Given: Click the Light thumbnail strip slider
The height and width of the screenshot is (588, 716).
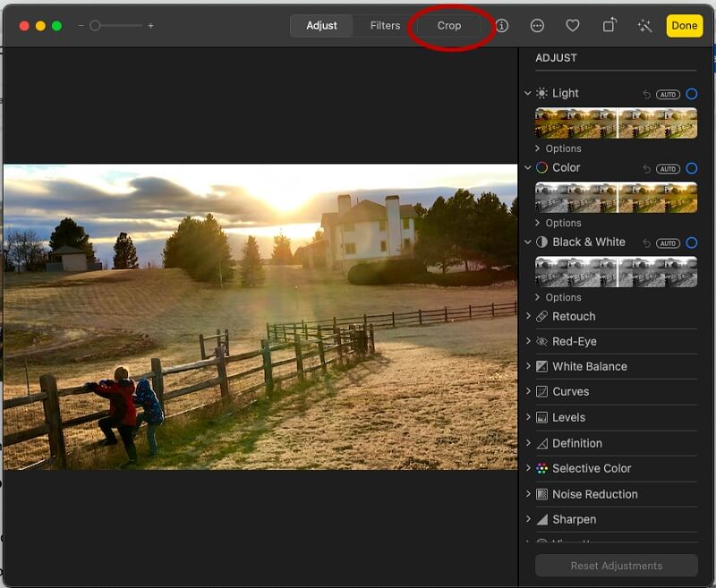Looking at the screenshot, I should 616,124.
